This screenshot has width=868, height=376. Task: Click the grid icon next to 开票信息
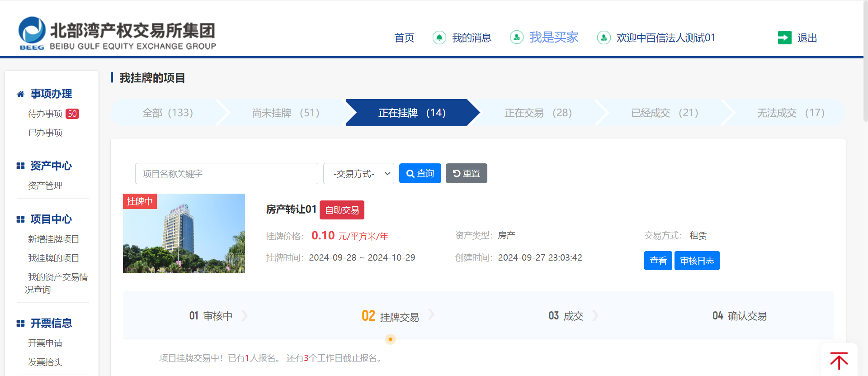tap(20, 324)
